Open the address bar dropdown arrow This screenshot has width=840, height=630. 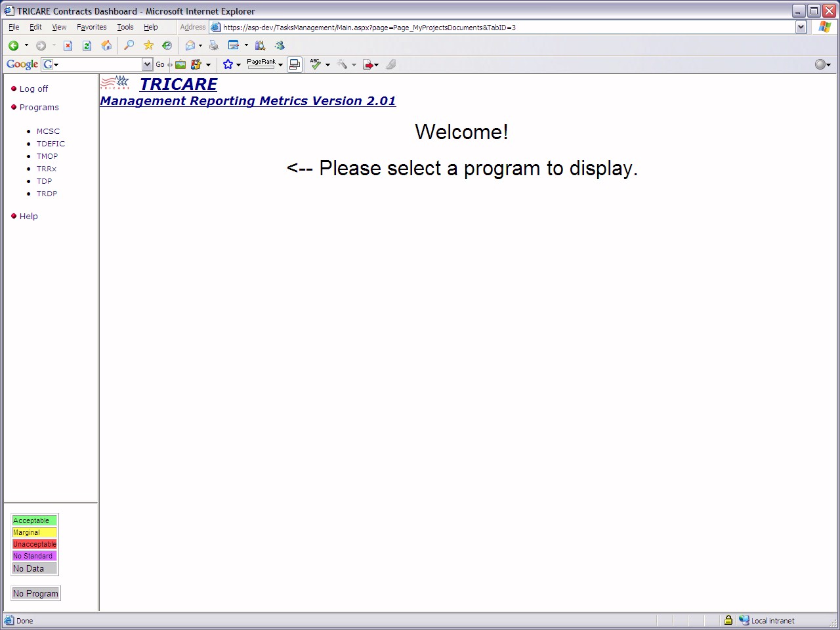point(801,28)
